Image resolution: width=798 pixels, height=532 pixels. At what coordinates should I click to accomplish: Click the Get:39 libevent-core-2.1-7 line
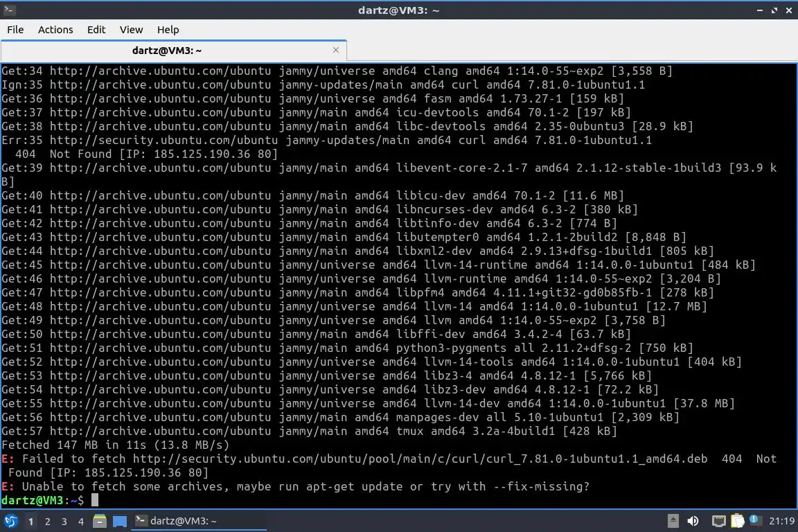click(x=389, y=174)
